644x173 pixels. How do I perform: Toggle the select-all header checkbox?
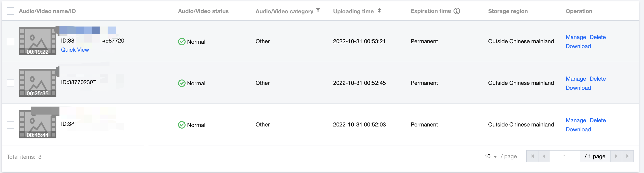pos(11,11)
